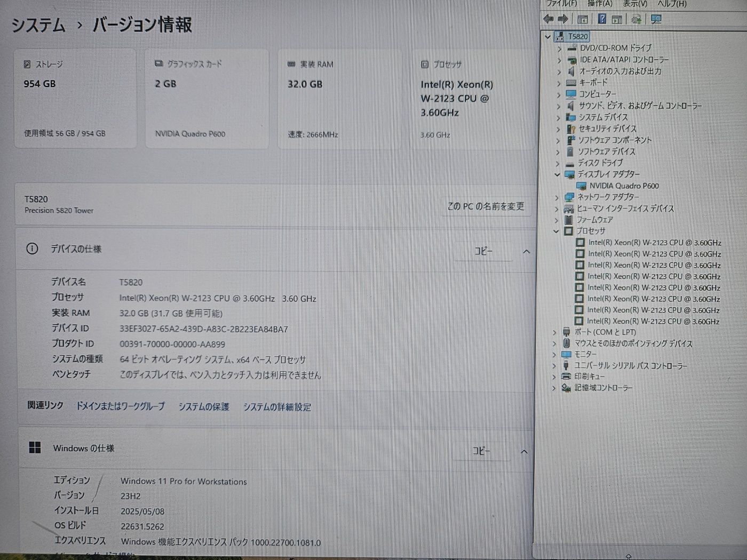Viewport: 747px width, 560px height.
Task: Click the セキュリティ デバイス category icon
Action: point(570,129)
